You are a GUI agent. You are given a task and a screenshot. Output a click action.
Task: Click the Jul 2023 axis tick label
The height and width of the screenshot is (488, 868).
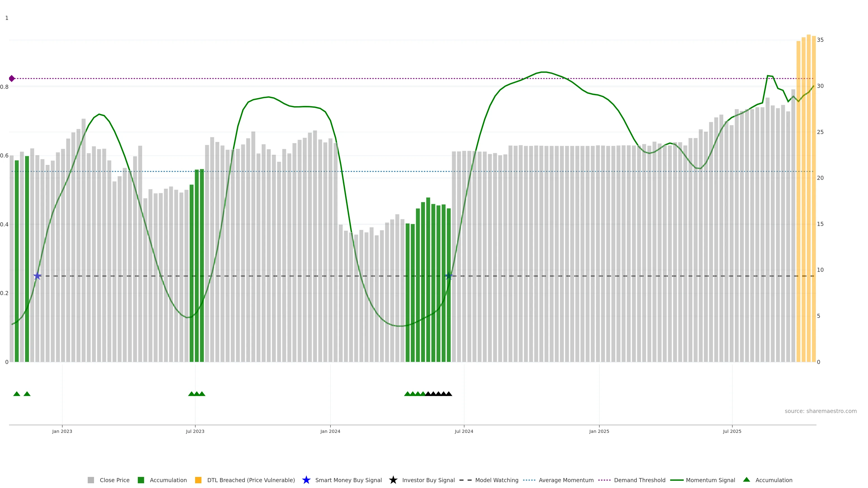coord(195,431)
